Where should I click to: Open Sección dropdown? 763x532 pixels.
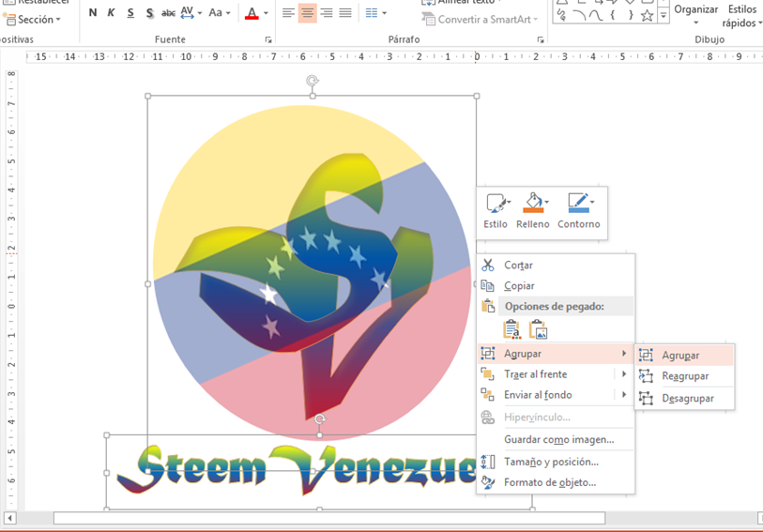tap(32, 20)
